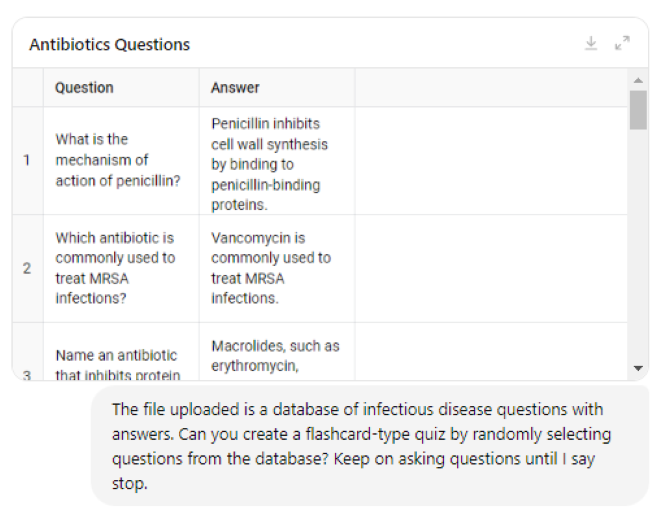Click the scrollbar up arrow

click(638, 79)
